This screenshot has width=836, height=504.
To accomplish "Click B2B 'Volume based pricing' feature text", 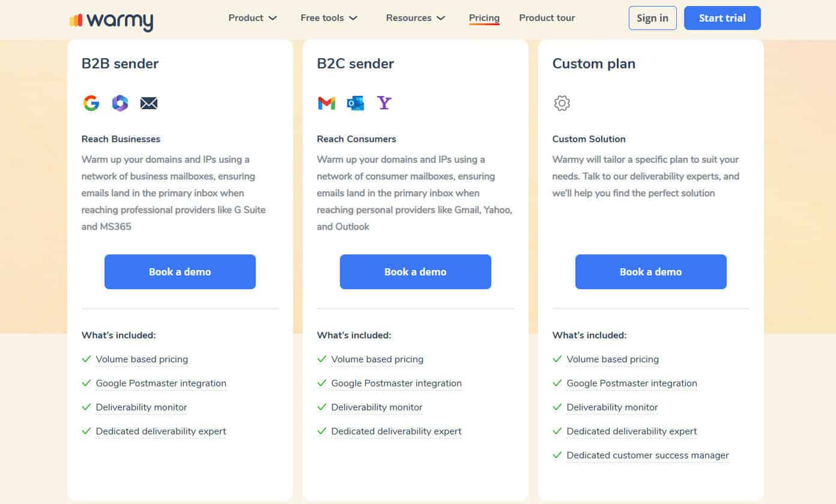I will (142, 359).
